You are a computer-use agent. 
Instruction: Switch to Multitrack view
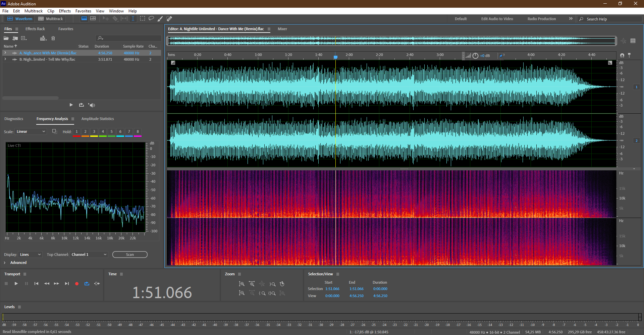(51, 19)
